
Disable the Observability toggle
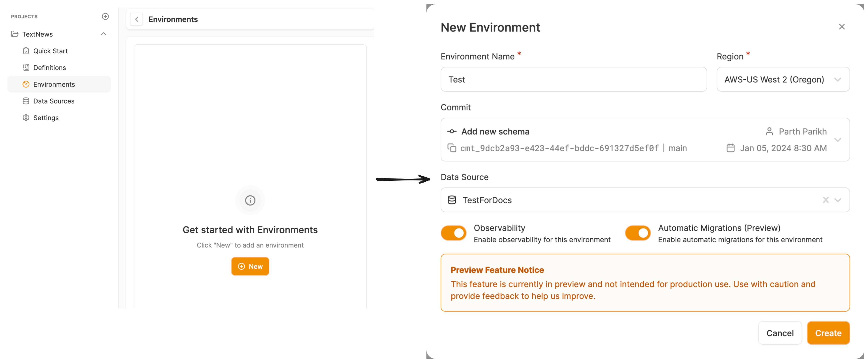(453, 233)
